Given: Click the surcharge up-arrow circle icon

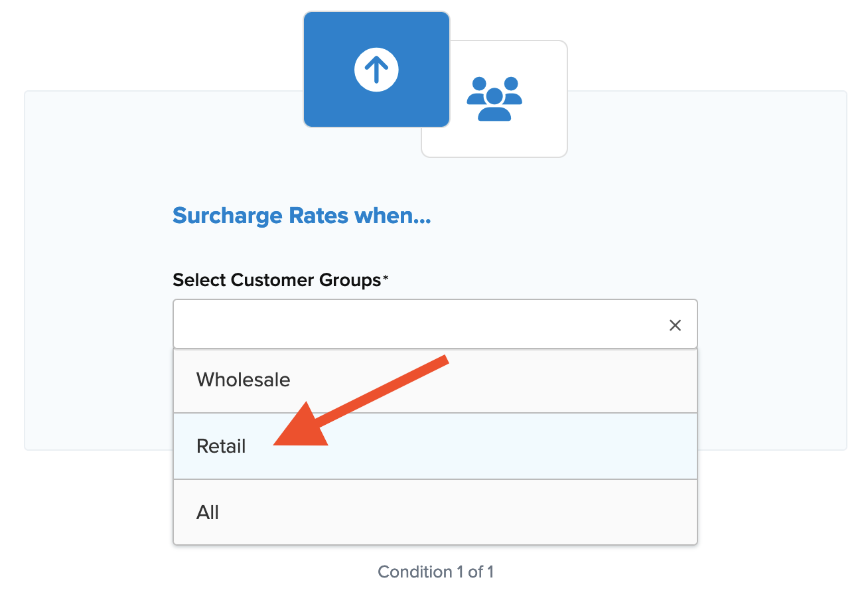Looking at the screenshot, I should point(376,70).
